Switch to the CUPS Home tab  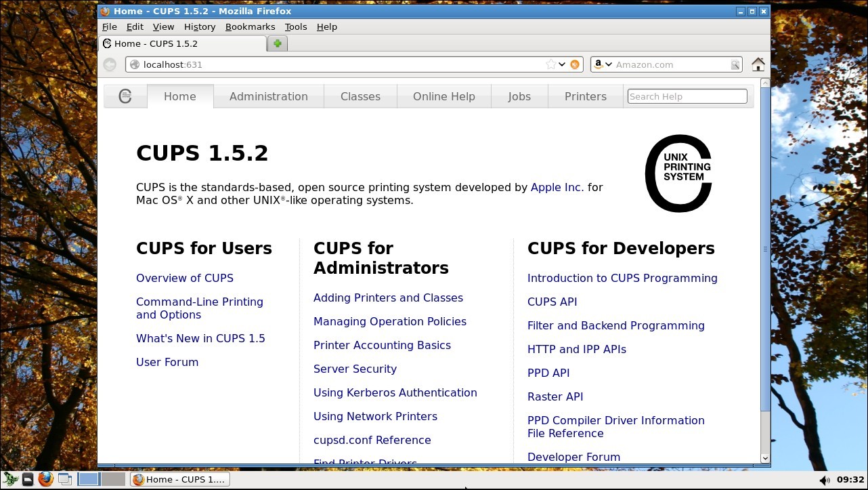coord(179,96)
